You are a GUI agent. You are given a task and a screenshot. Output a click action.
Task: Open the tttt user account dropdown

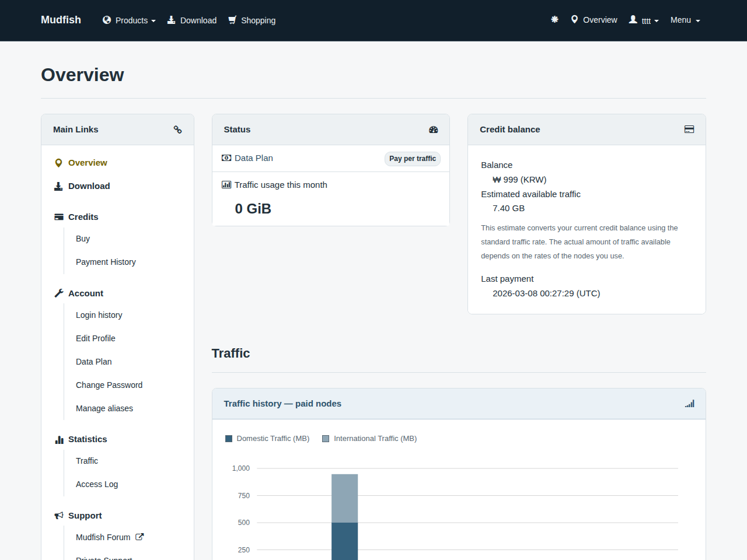644,20
